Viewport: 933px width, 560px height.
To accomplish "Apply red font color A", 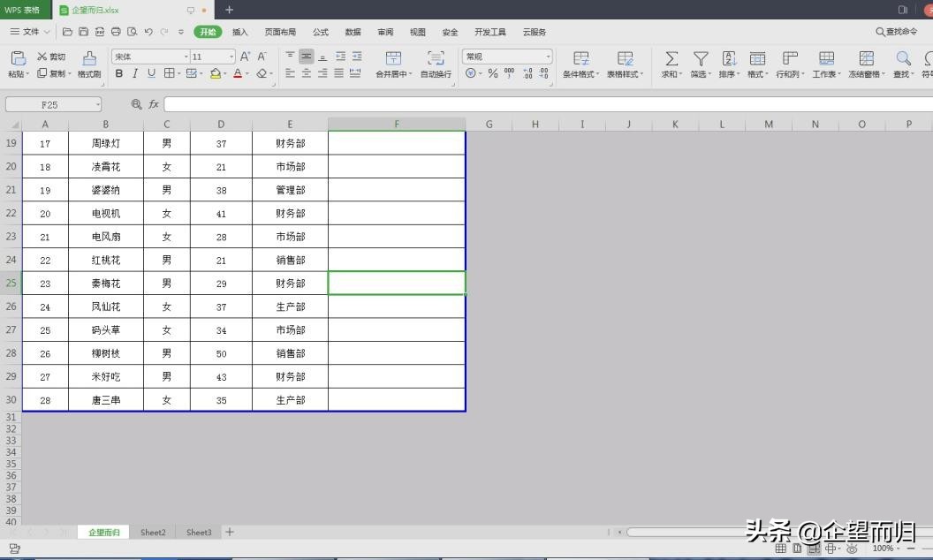I will pyautogui.click(x=238, y=73).
